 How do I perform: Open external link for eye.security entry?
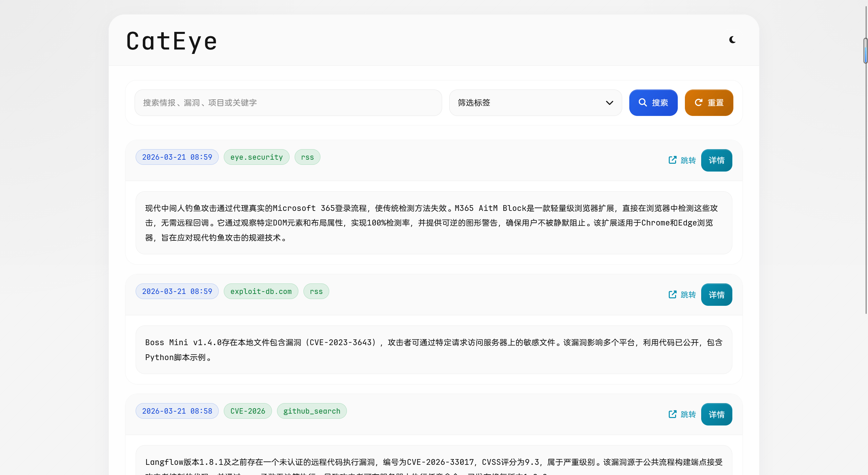point(682,160)
